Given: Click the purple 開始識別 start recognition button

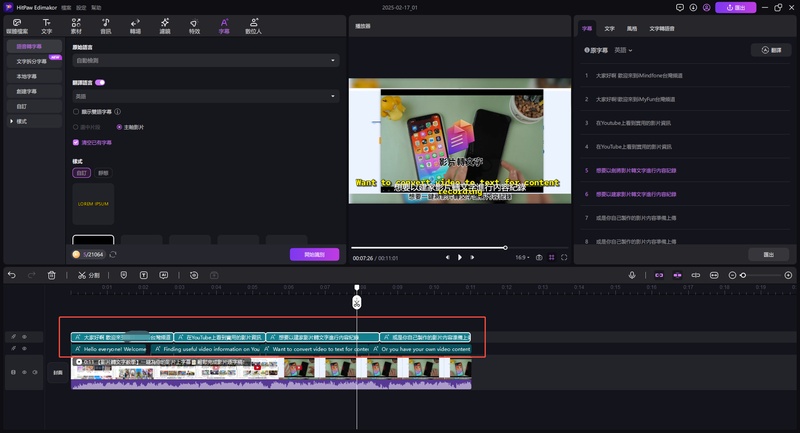Looking at the screenshot, I should [314, 254].
